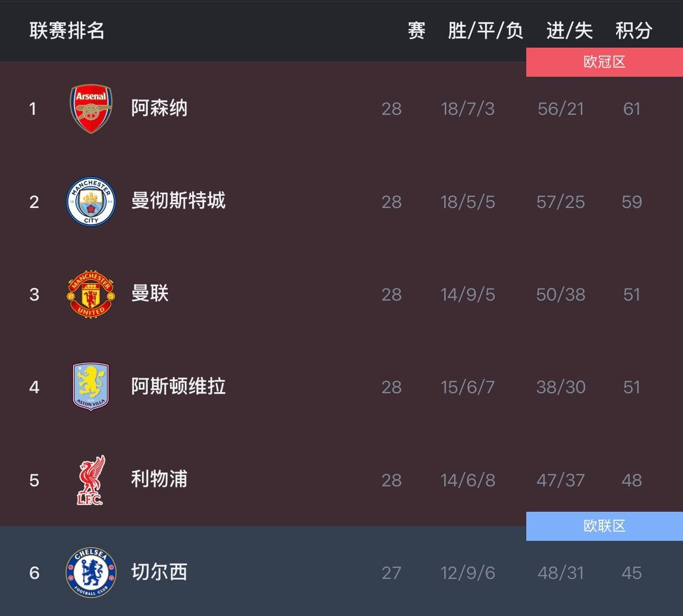Tap the Manchester United crest

91,294
